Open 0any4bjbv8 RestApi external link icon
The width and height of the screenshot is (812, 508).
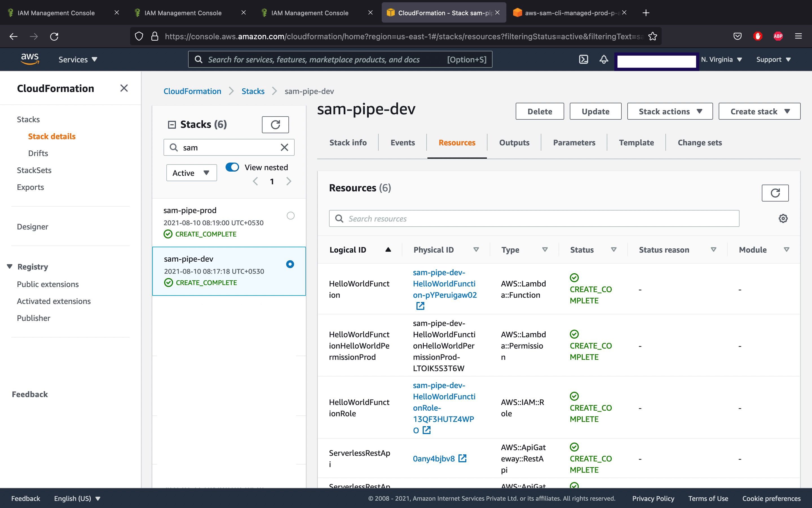click(x=462, y=458)
